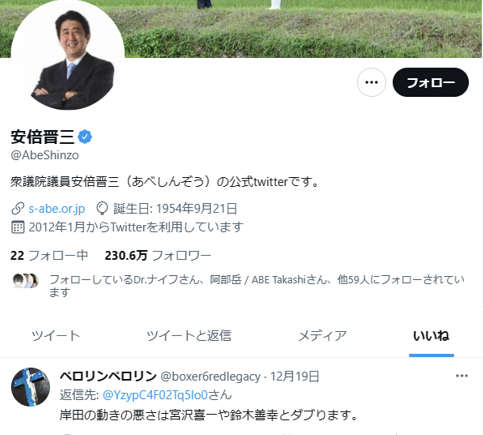Click the blue verified badge beside the name
Image resolution: width=483 pixels, height=435 pixels.
[85, 137]
